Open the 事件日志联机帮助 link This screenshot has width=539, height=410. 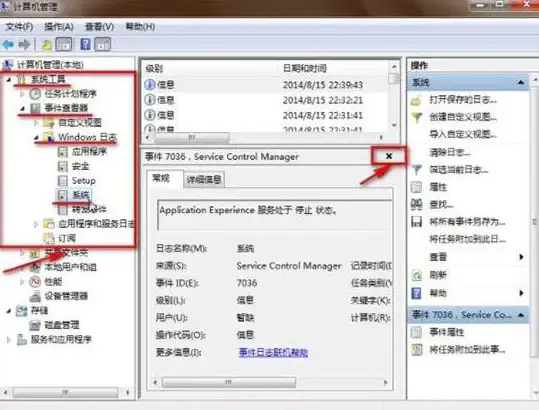point(273,353)
